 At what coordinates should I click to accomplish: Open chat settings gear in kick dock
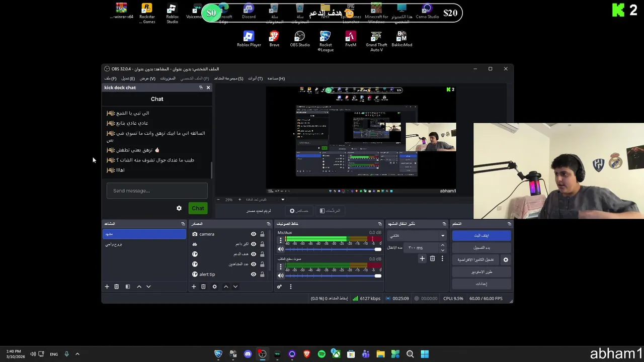[x=179, y=208]
